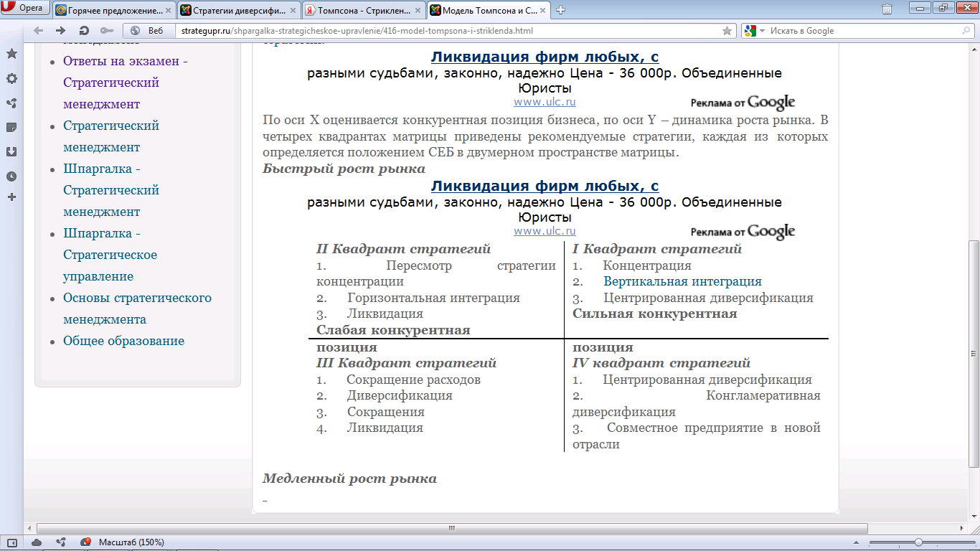Click the Масштаб (150%) zoom label
Image resolution: width=980 pixels, height=551 pixels.
pos(131,542)
